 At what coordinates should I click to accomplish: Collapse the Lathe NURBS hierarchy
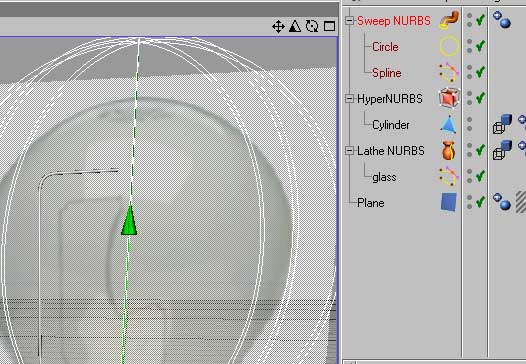point(349,151)
